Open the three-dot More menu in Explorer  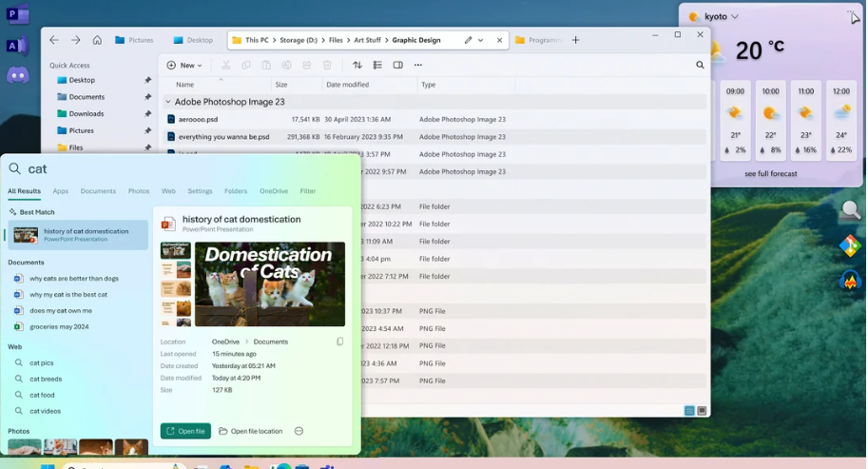pos(418,65)
